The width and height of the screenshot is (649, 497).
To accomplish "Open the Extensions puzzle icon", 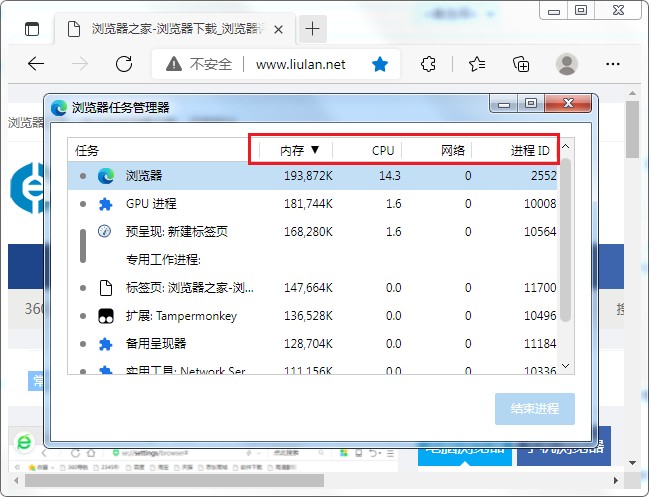I will [x=428, y=64].
